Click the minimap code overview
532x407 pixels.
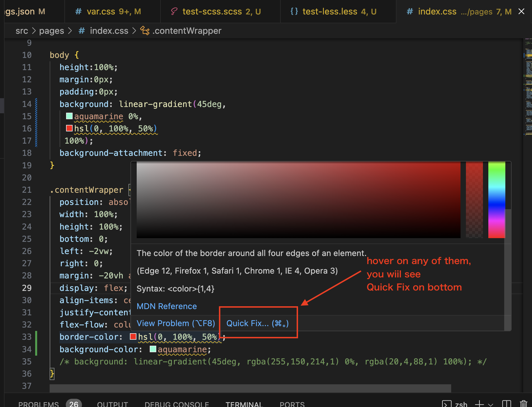click(x=528, y=87)
